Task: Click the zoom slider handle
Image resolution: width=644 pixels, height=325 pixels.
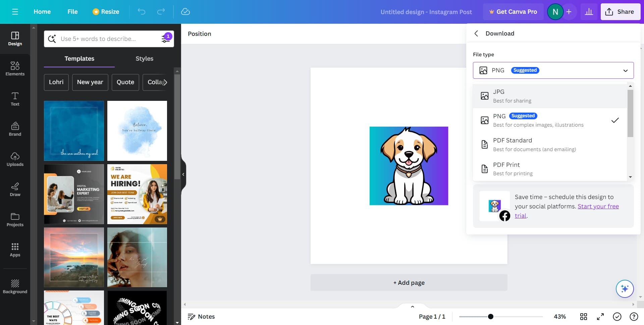Action: tap(490, 317)
